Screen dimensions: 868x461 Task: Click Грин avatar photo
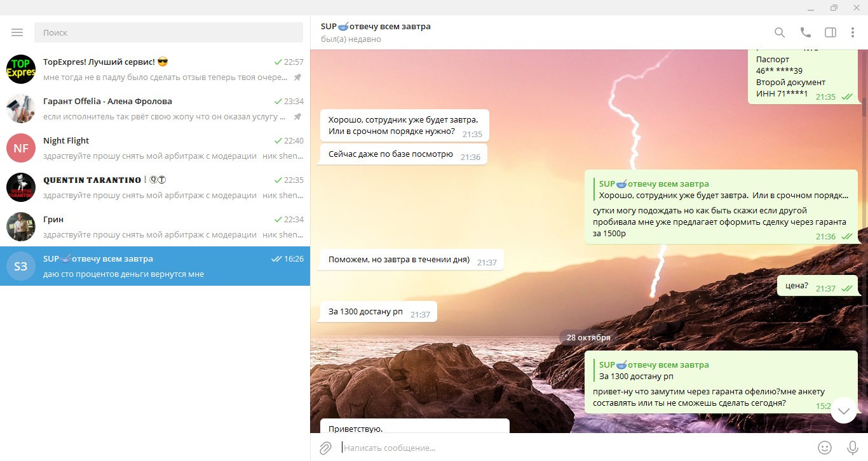[21, 227]
